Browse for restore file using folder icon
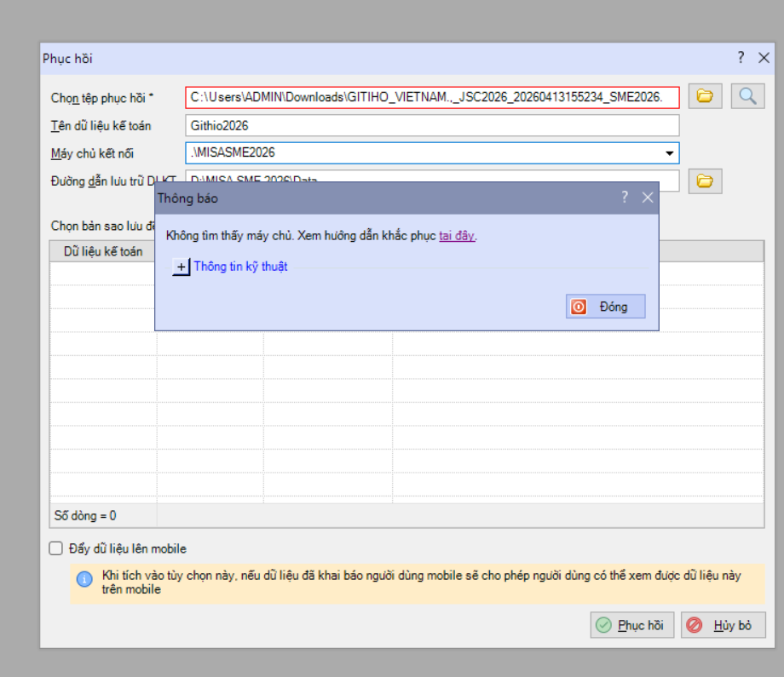The width and height of the screenshot is (784, 677). pos(705,96)
